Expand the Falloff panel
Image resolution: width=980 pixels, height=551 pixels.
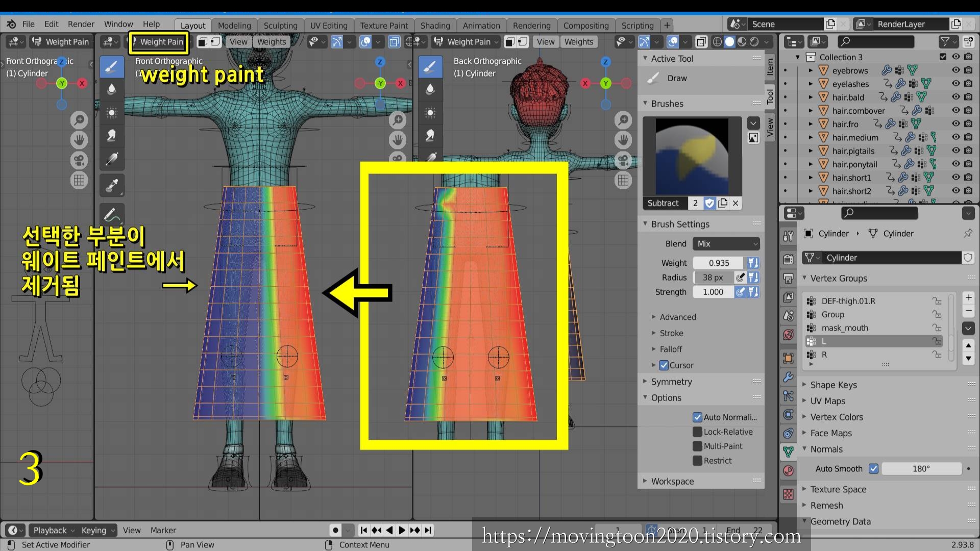670,349
